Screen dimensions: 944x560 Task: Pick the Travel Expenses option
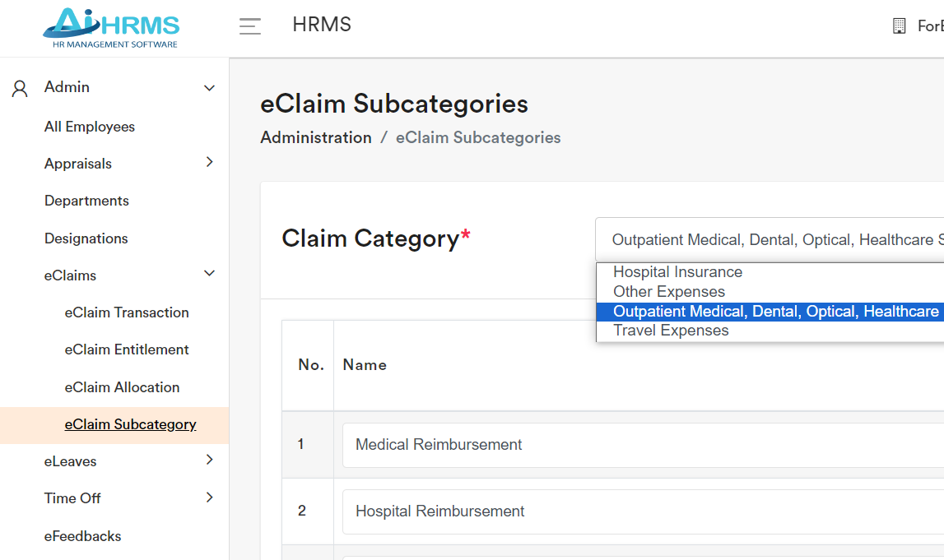pos(671,331)
